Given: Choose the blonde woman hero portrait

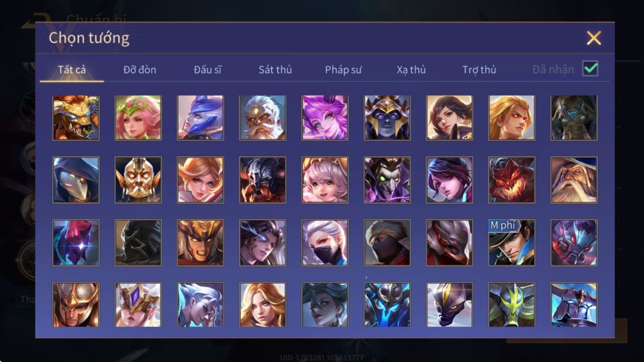Looking at the screenshot, I should (263, 305).
